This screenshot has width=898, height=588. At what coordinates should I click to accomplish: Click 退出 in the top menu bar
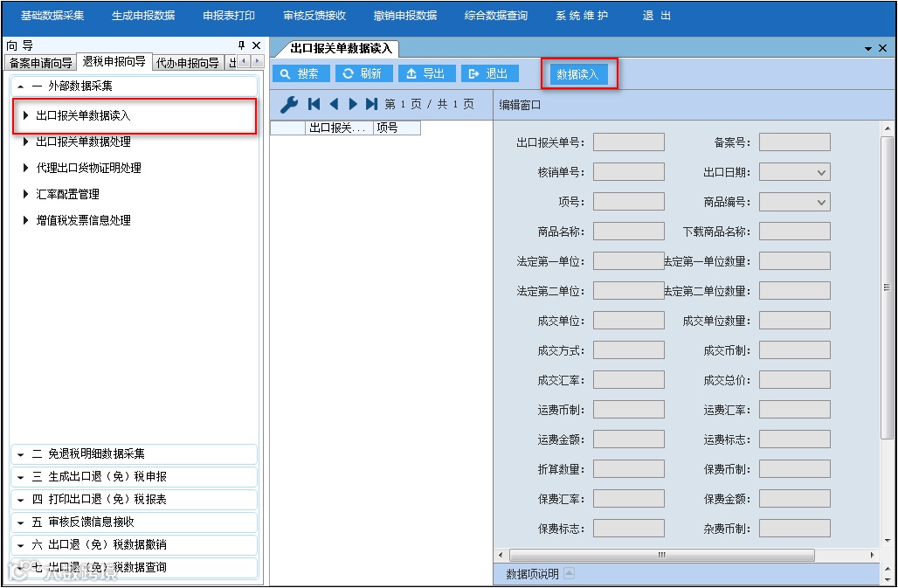(657, 16)
